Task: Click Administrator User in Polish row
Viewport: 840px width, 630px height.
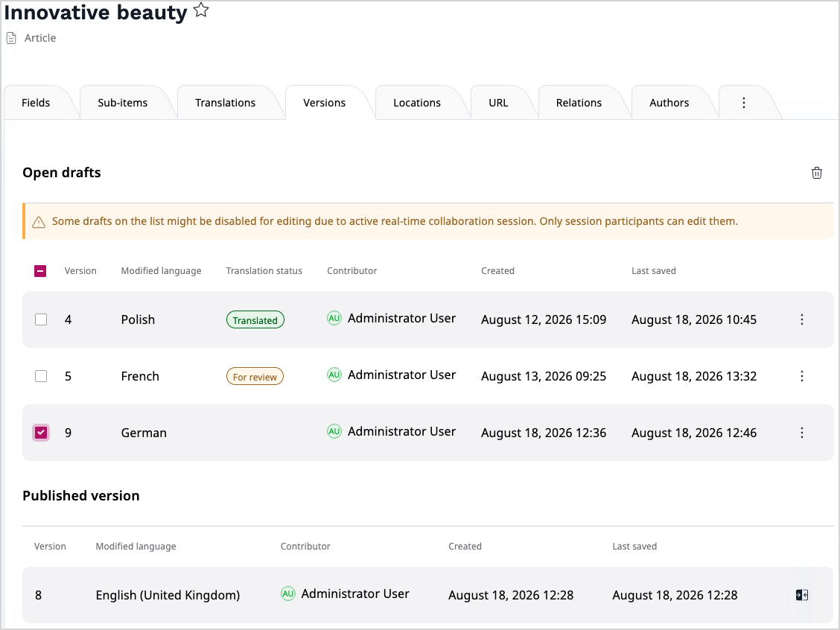Action: 402,318
